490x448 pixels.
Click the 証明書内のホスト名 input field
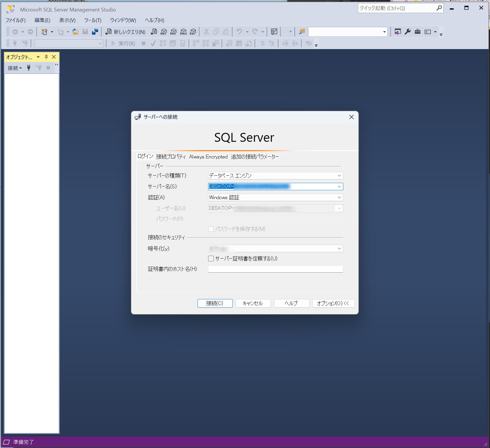pyautogui.click(x=275, y=269)
